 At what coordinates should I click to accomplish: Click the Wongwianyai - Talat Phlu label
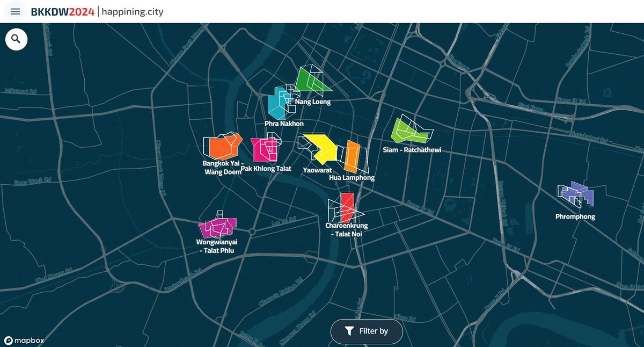pos(217,246)
